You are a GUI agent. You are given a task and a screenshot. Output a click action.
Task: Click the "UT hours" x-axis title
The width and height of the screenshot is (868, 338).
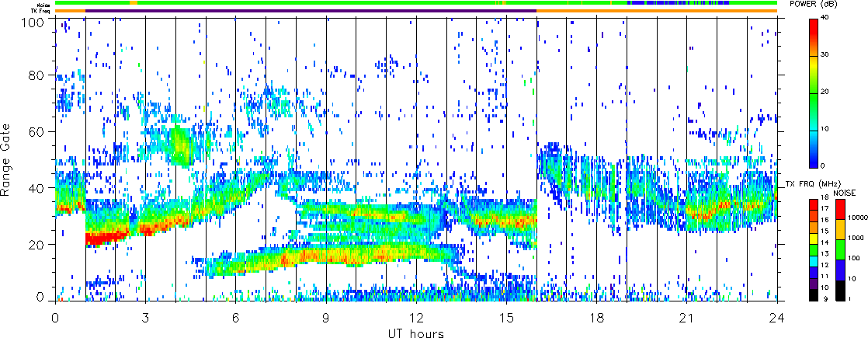415,332
